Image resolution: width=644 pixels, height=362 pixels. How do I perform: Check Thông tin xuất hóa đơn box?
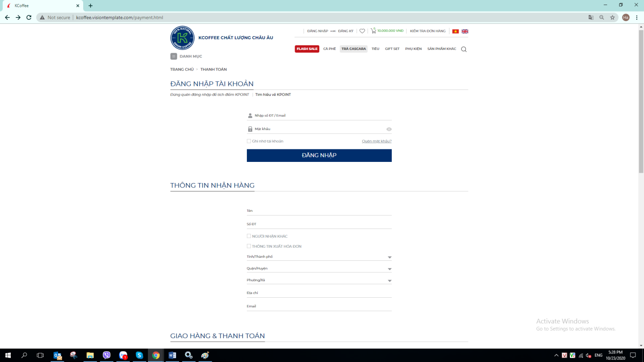coord(249,246)
